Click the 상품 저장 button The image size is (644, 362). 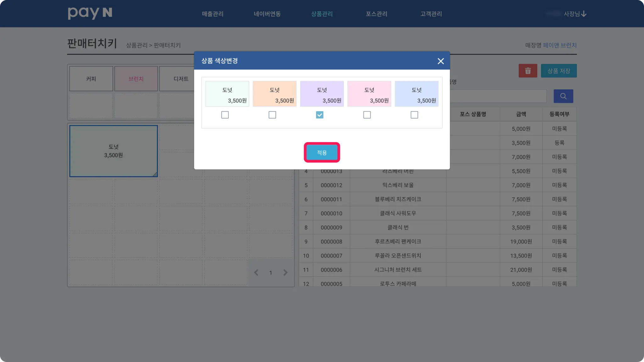coord(558,71)
